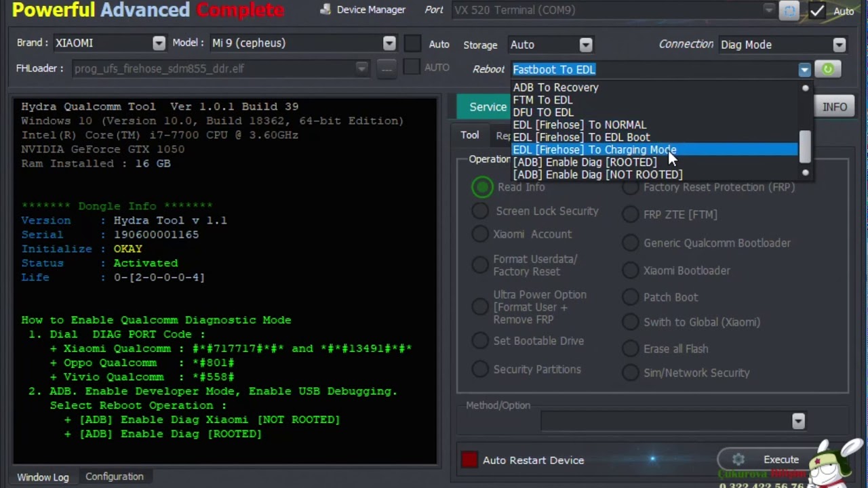The width and height of the screenshot is (868, 488).
Task: Open the Service tab
Action: pos(484,106)
